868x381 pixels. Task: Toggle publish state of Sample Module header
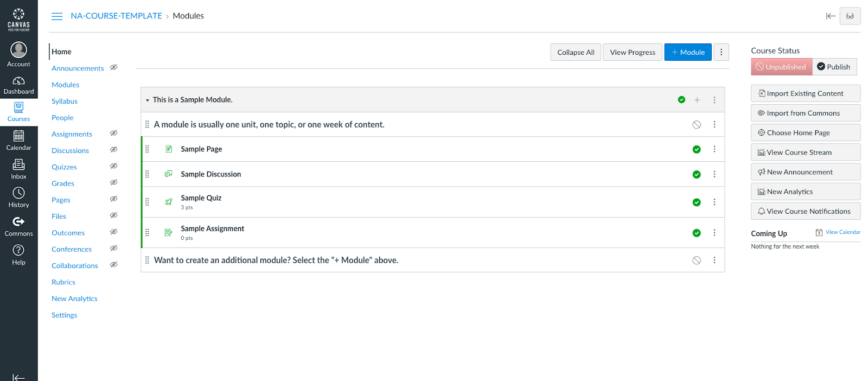pos(681,100)
